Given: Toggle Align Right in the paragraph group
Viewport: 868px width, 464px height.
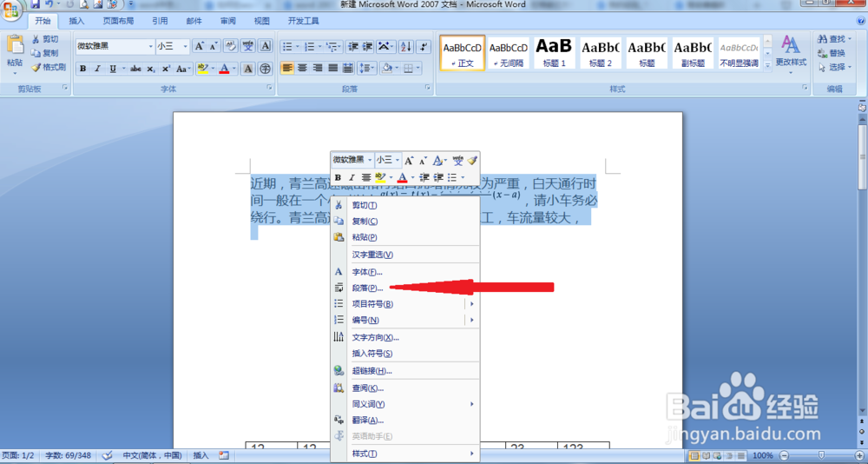Looking at the screenshot, I should point(317,68).
